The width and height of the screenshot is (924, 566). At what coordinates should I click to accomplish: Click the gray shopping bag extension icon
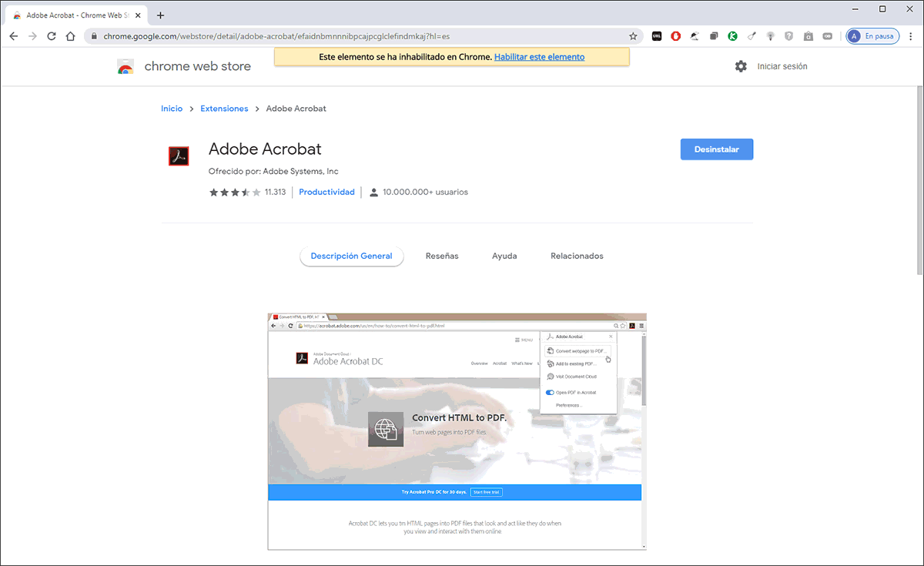click(x=808, y=36)
